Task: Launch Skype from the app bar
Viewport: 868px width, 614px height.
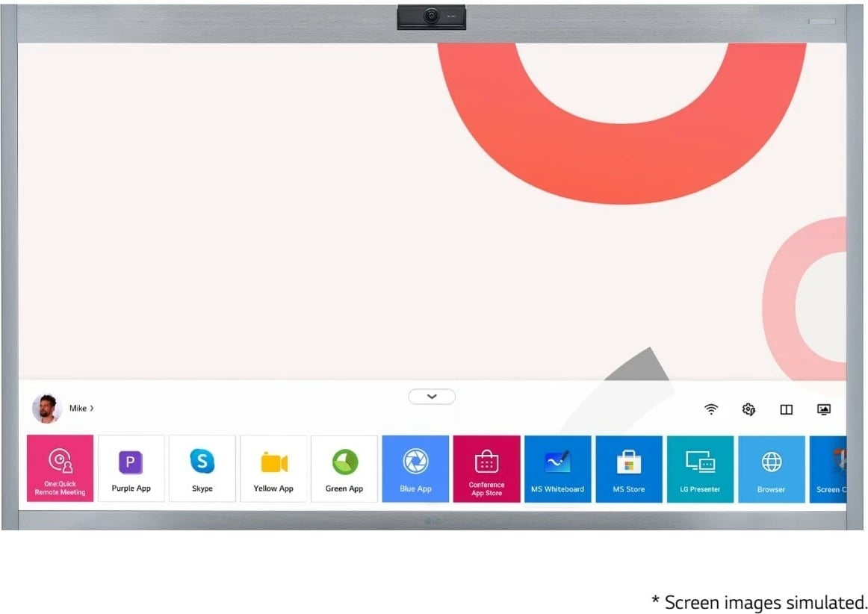Action: 202,468
